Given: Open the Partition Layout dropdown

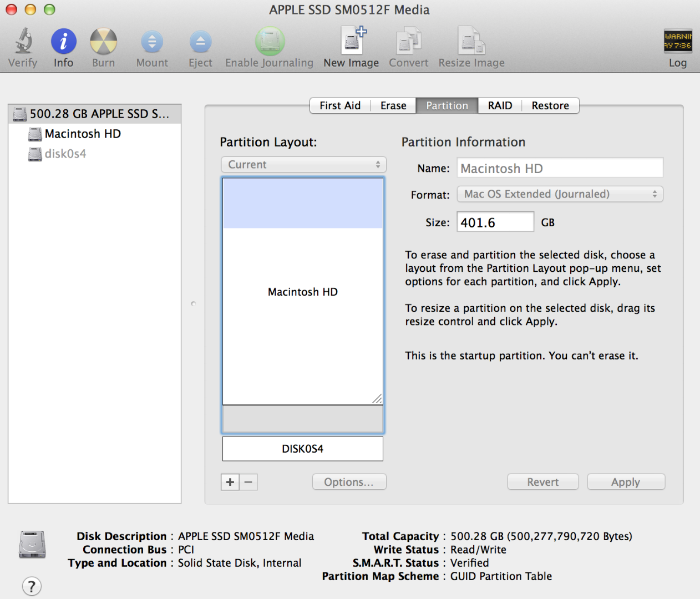Looking at the screenshot, I should [303, 164].
